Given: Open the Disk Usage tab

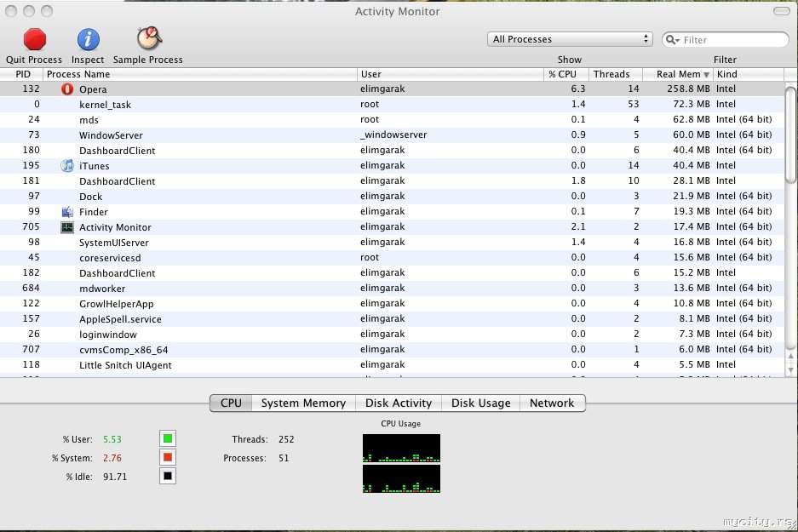Looking at the screenshot, I should pyautogui.click(x=480, y=403).
